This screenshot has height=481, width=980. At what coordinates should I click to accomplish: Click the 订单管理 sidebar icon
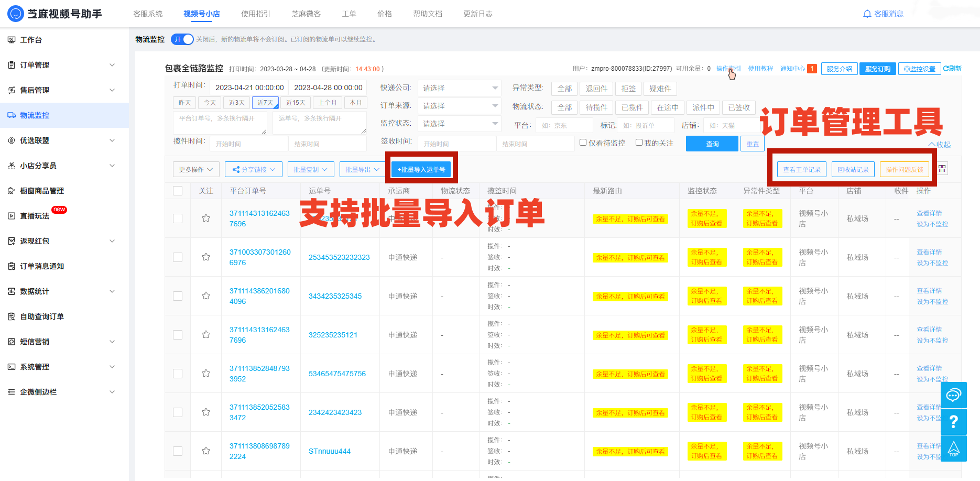point(12,65)
